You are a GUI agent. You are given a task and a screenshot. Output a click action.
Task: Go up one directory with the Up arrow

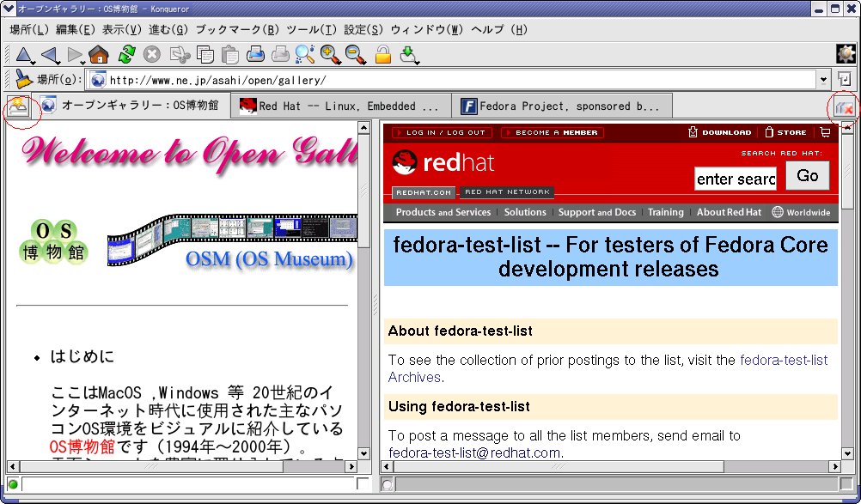point(22,54)
